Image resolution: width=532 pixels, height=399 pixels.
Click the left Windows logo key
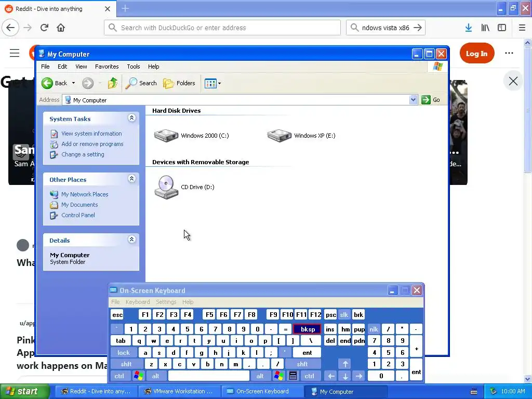coord(138,376)
